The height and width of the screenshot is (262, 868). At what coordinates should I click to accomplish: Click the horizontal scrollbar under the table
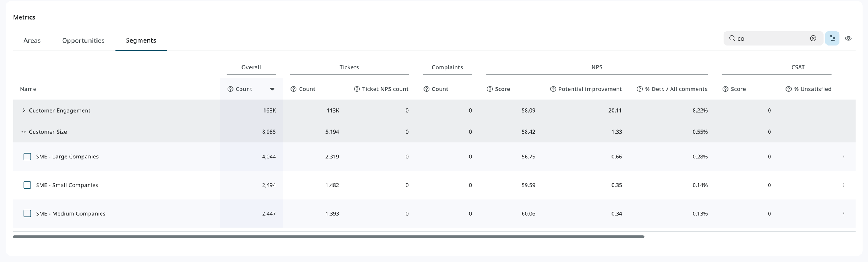coord(328,237)
